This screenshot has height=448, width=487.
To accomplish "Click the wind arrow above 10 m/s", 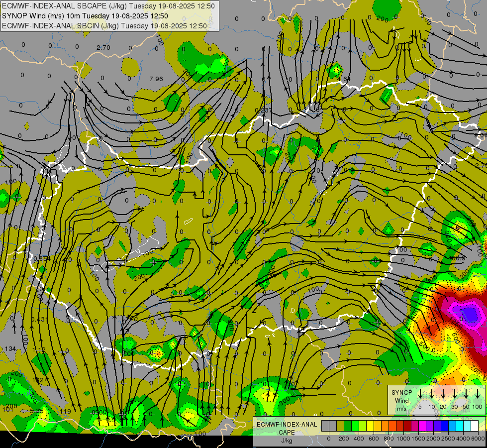I will pyautogui.click(x=431, y=393).
